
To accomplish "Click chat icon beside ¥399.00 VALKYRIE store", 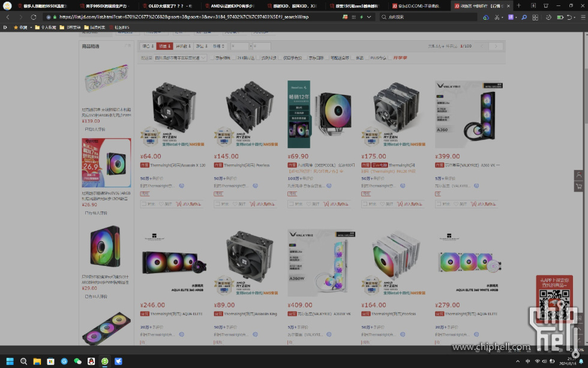I will click(x=476, y=186).
